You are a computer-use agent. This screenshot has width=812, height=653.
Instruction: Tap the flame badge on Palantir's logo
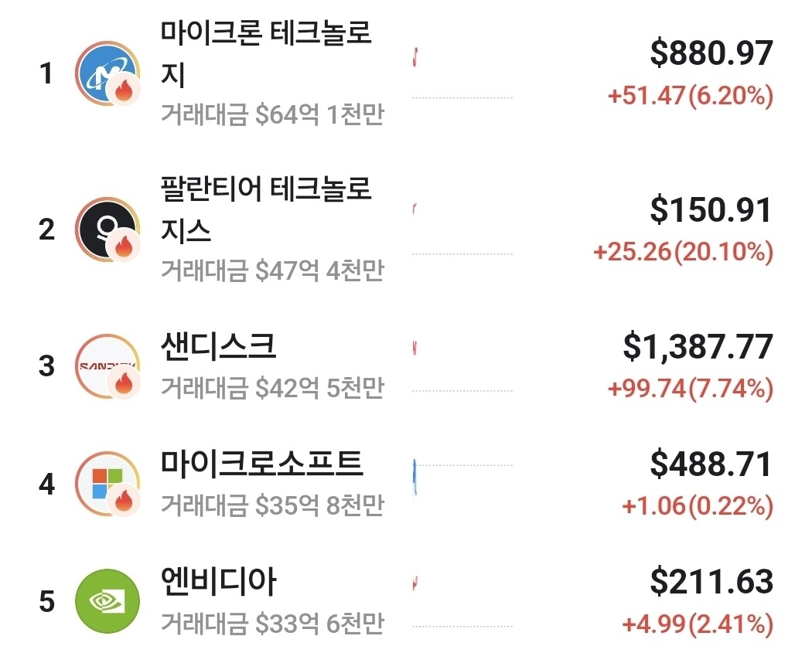click(x=124, y=246)
